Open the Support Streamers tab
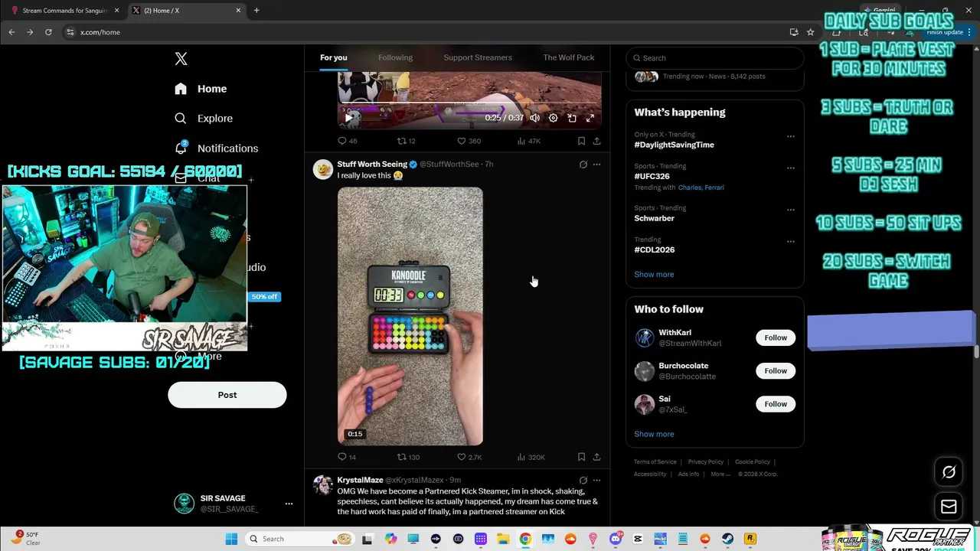The width and height of the screenshot is (980, 551). (478, 57)
